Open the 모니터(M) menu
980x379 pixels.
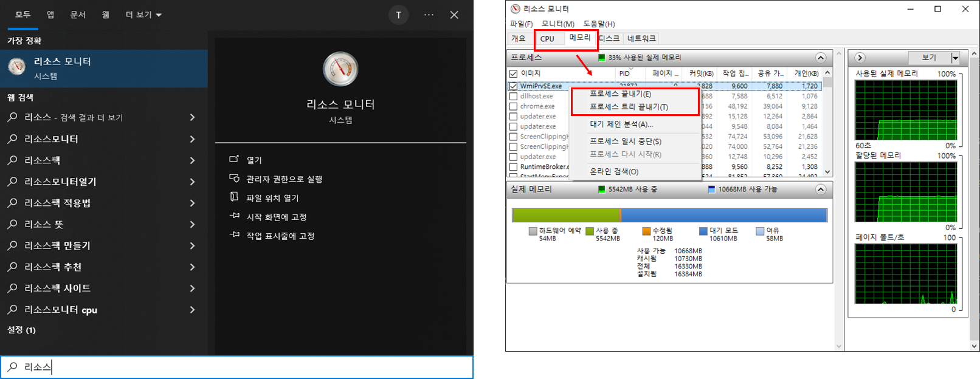tap(557, 24)
